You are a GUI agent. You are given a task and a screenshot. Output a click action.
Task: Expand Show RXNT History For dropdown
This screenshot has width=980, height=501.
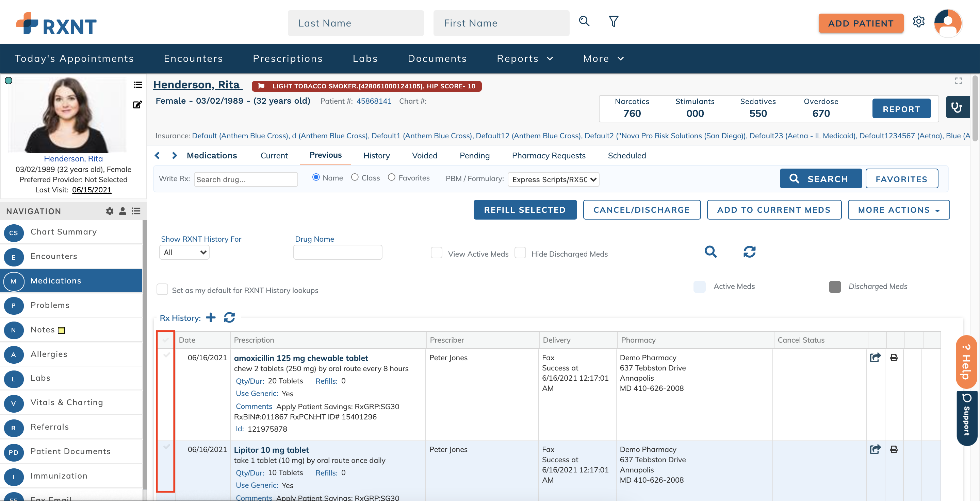(x=184, y=253)
